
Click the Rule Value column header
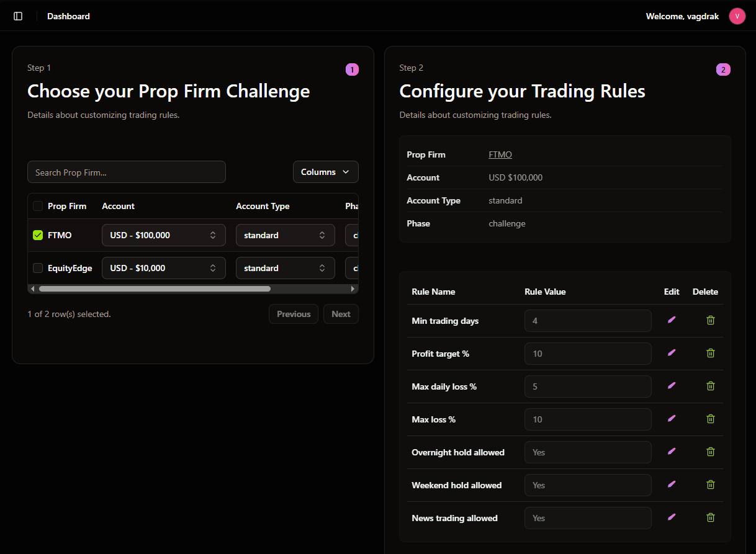click(545, 292)
